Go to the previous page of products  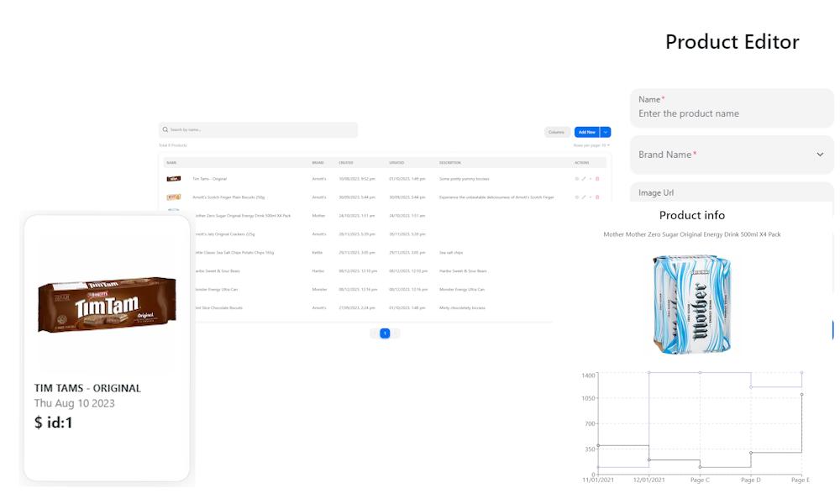pyautogui.click(x=374, y=333)
